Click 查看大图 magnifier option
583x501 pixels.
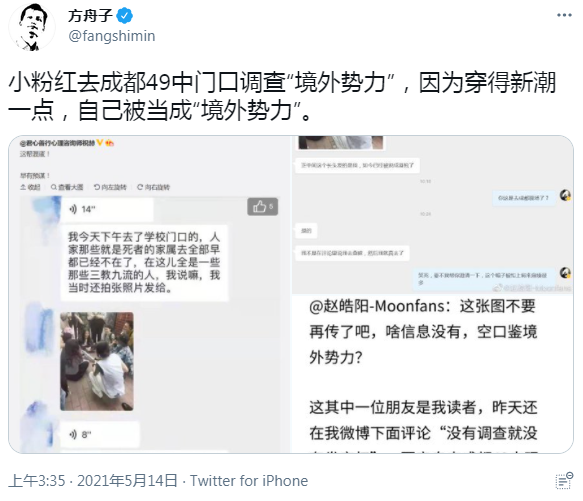pyautogui.click(x=67, y=187)
